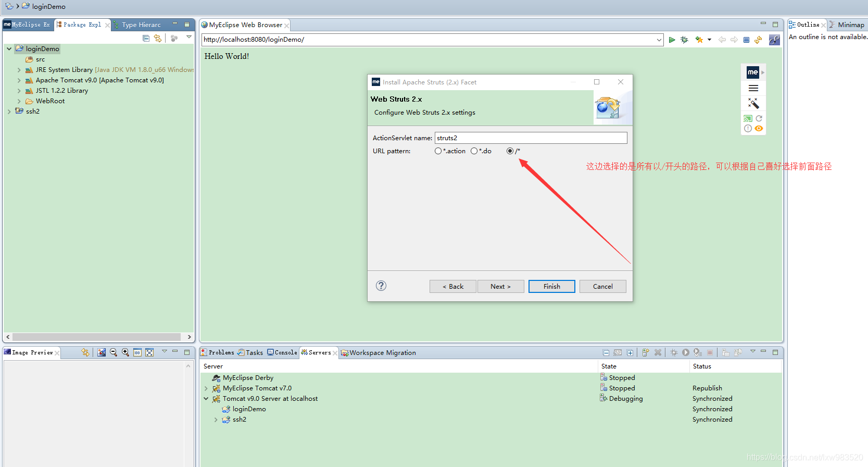868x467 pixels.
Task: Select the src folder in Package Explorer
Action: click(35, 59)
